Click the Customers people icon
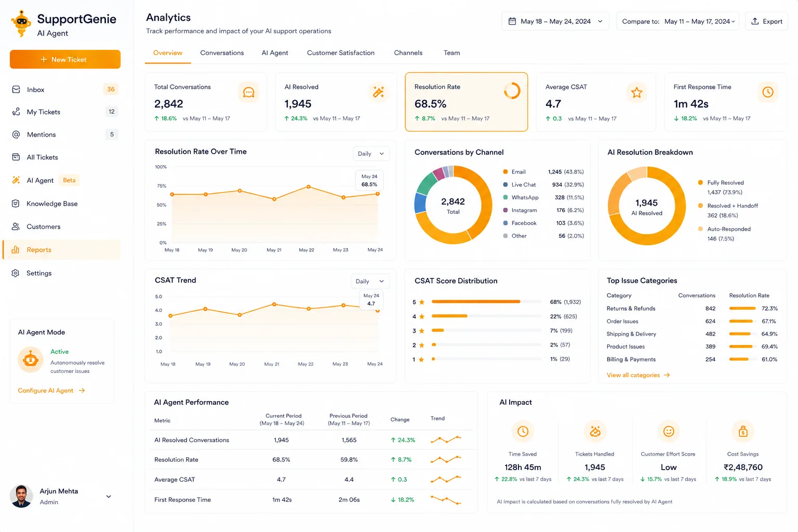This screenshot has height=532, width=798. [16, 227]
